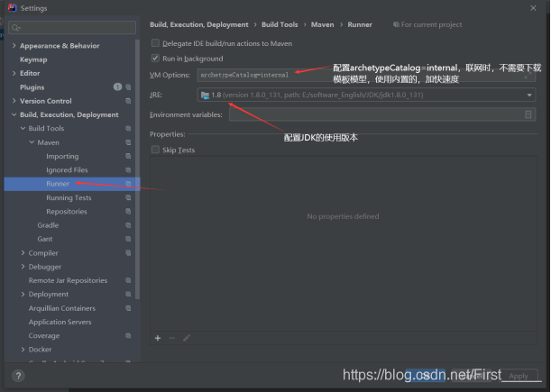Open Gant settings page
The width and height of the screenshot is (551, 392).
click(45, 239)
